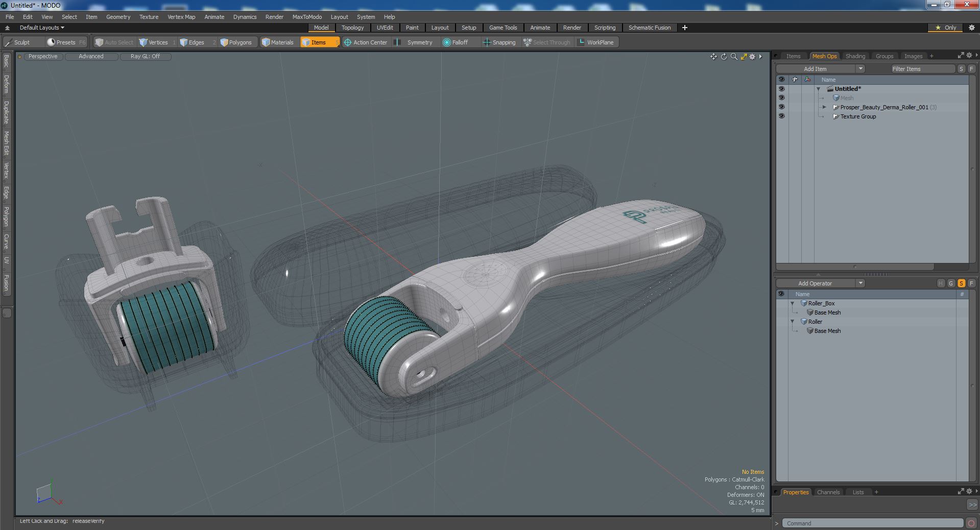Click the Untitled scene clapperboard icon

coord(830,89)
